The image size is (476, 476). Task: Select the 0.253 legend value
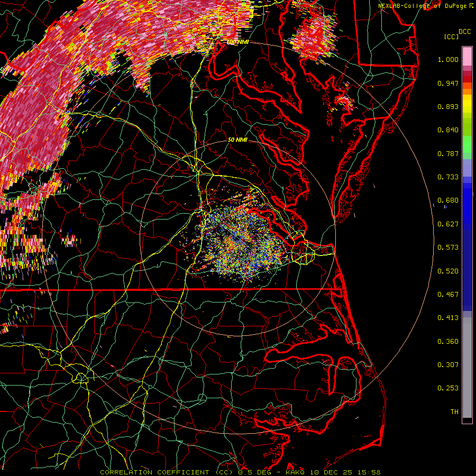pyautogui.click(x=448, y=388)
